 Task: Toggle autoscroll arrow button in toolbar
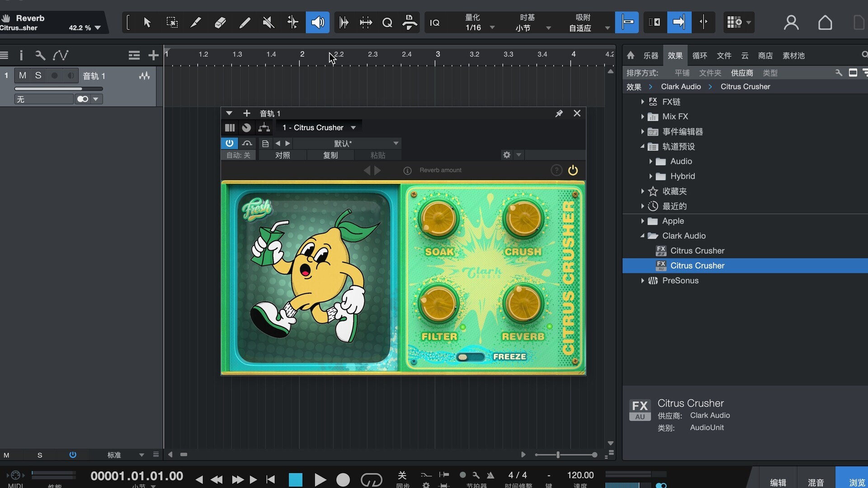click(x=679, y=22)
